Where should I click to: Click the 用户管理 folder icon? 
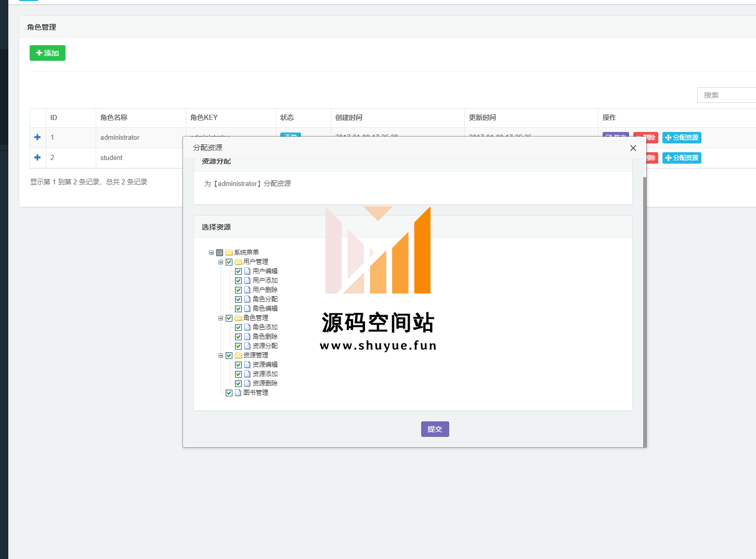pos(238,262)
